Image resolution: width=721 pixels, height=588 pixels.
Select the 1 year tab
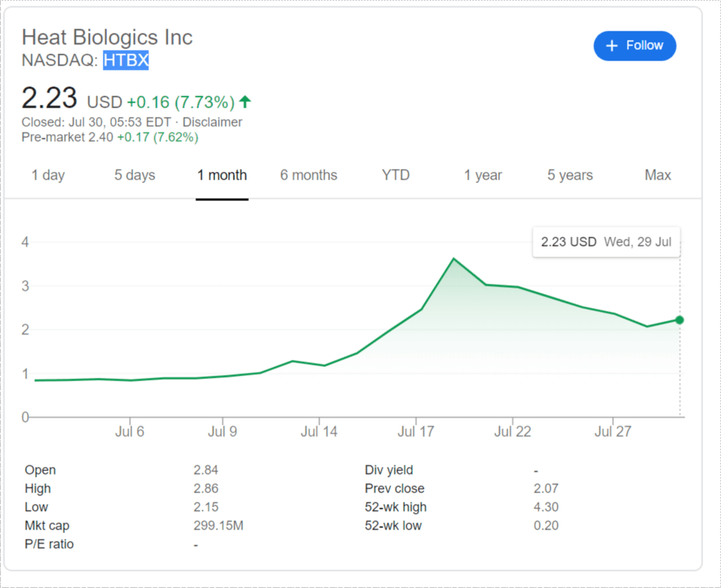(483, 175)
